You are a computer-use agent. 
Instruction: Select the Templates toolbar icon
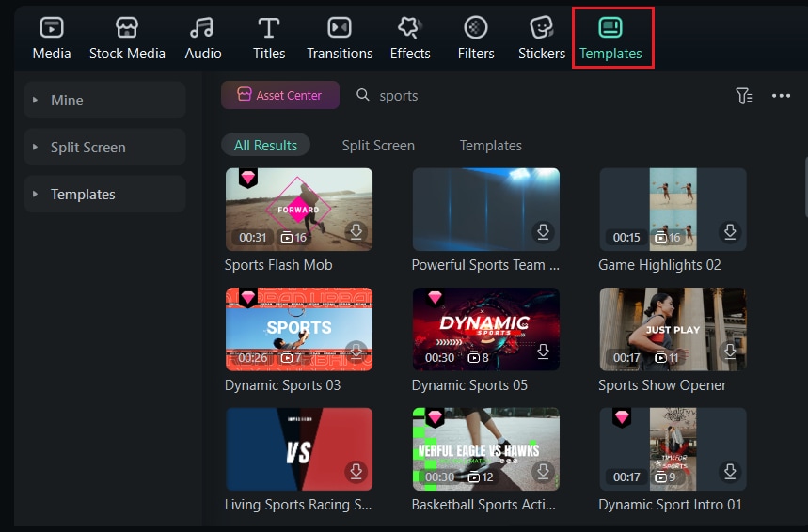610,28
